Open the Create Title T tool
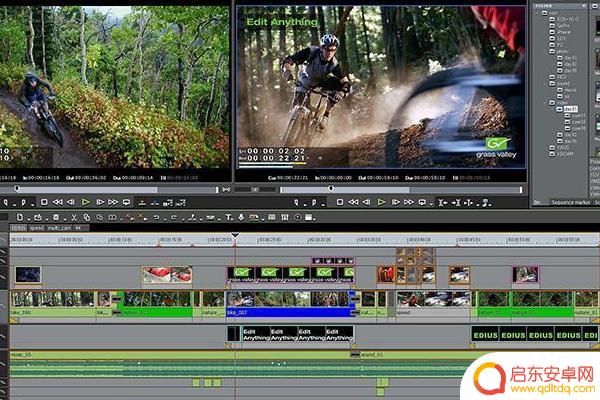This screenshot has height=400, width=600. click(x=228, y=217)
